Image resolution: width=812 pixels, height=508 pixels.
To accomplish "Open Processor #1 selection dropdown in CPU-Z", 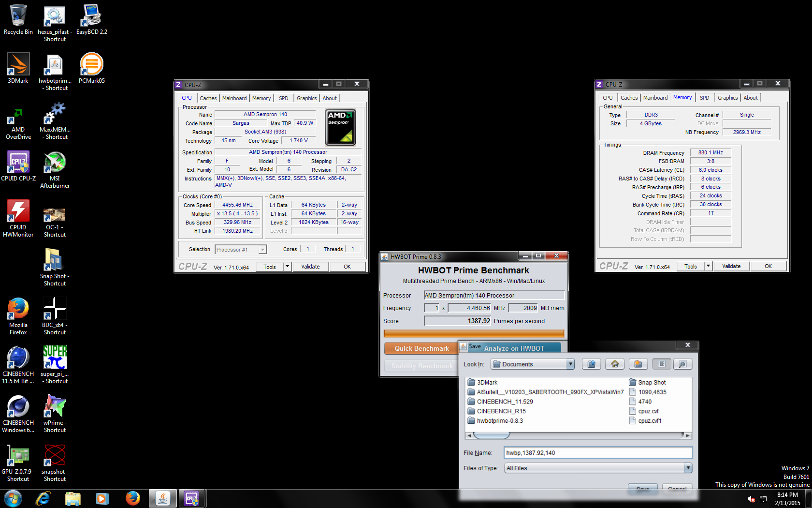I will 262,250.
